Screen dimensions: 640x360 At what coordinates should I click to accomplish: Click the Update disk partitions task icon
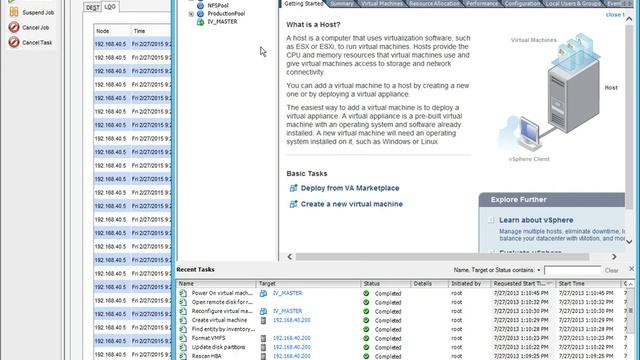tap(183, 347)
